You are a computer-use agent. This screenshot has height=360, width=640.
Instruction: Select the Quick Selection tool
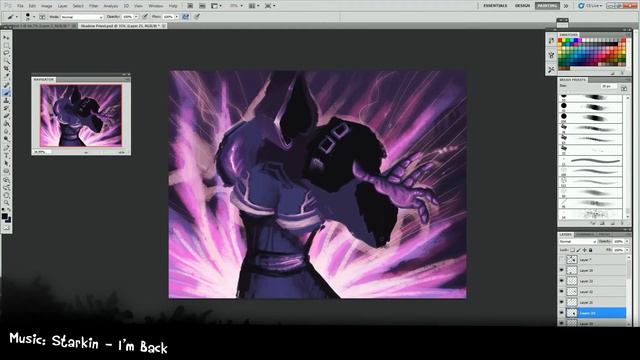point(6,61)
